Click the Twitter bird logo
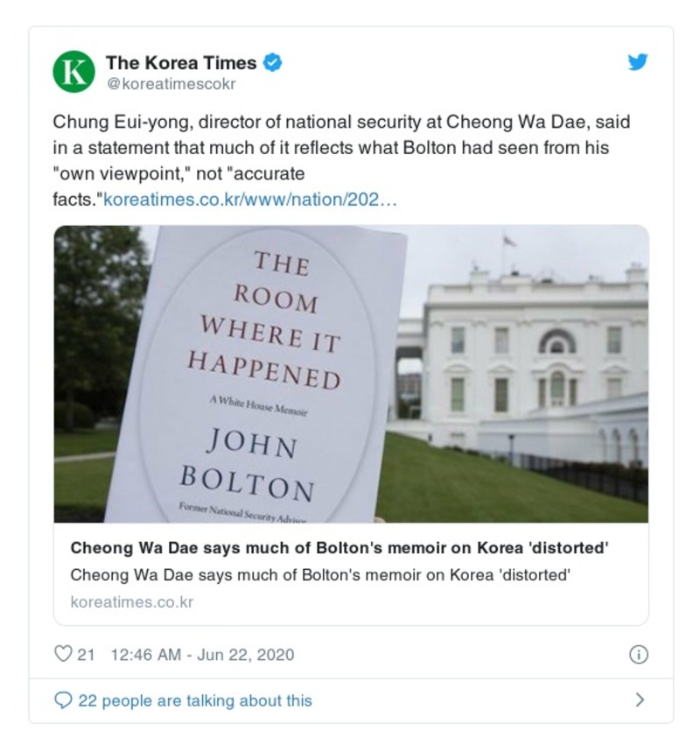 638,62
